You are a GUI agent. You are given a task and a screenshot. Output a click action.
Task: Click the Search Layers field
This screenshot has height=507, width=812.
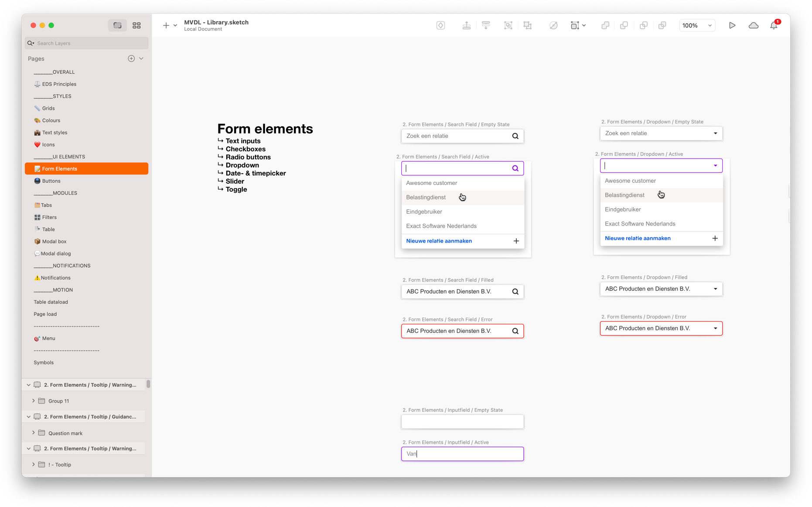pyautogui.click(x=87, y=43)
